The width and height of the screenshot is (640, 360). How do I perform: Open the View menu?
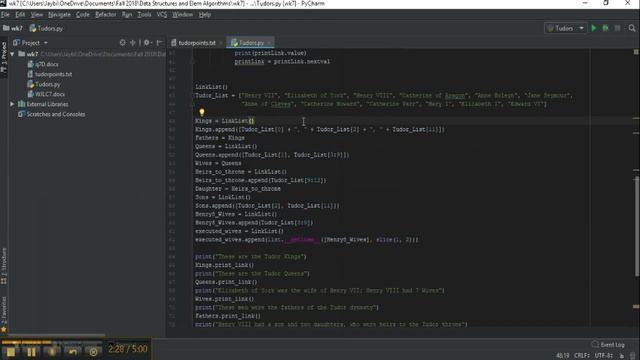click(x=37, y=14)
